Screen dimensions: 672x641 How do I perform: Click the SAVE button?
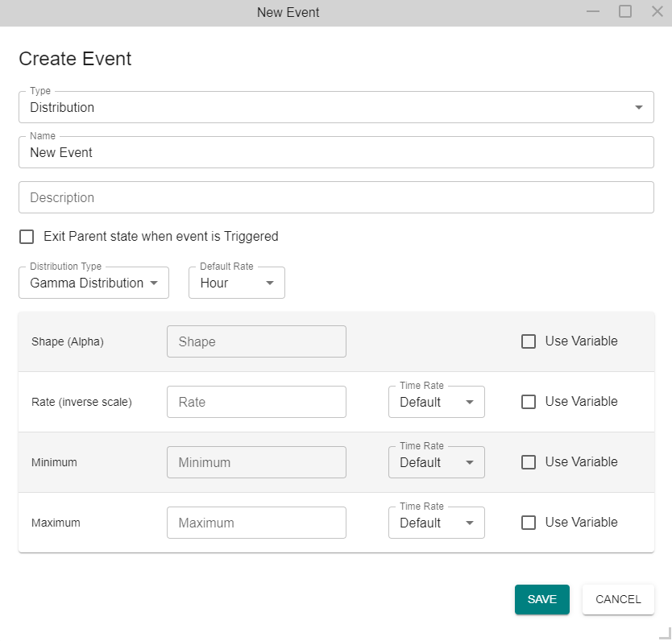point(541,599)
